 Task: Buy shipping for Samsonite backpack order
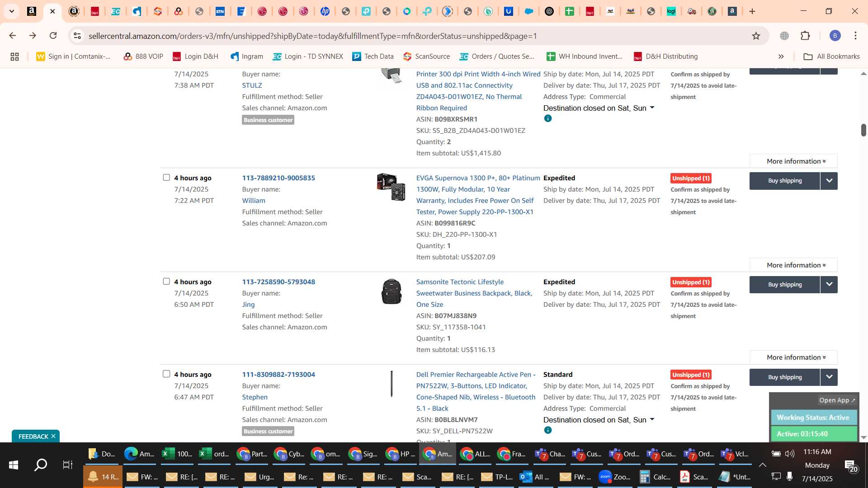point(784,285)
